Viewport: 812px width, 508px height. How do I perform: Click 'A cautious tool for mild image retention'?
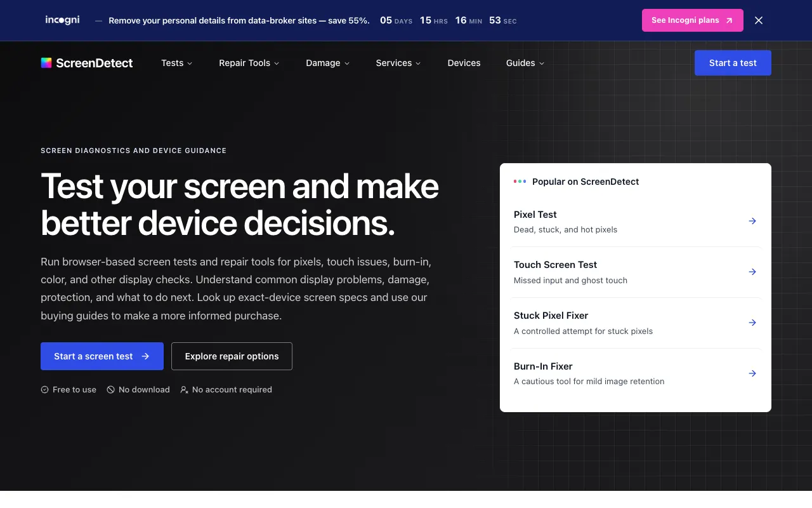point(589,382)
